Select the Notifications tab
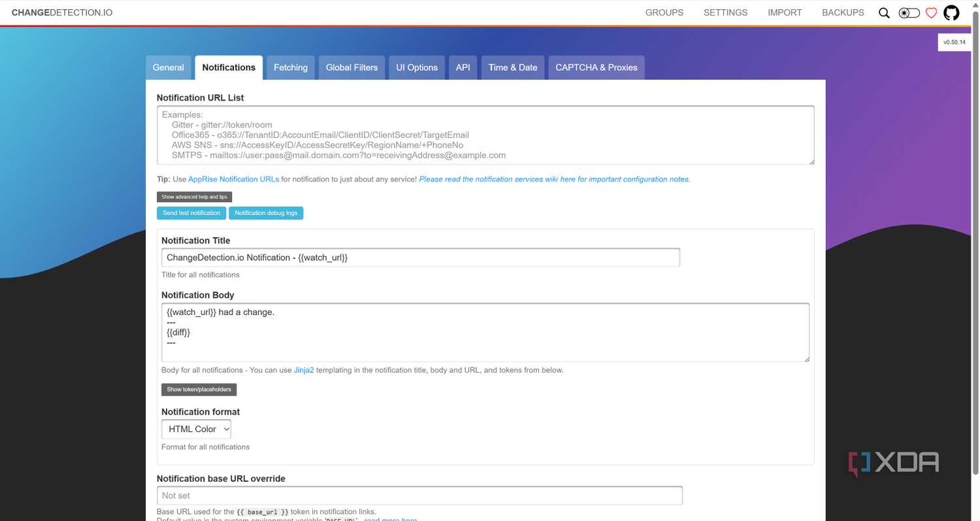 pyautogui.click(x=229, y=67)
